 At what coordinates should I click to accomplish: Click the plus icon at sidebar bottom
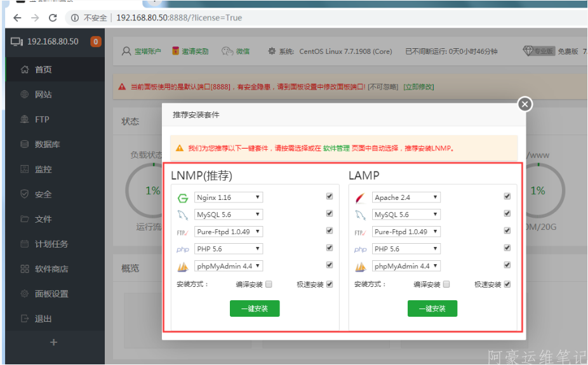(x=53, y=342)
